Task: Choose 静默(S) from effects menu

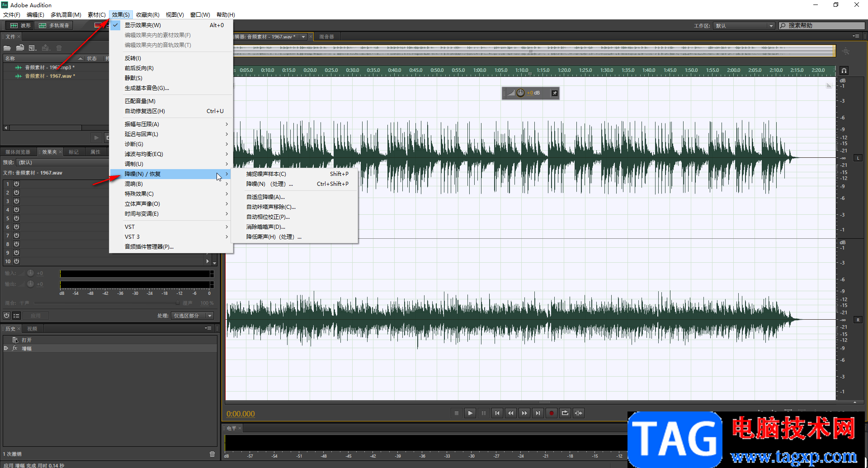Action: (171, 78)
